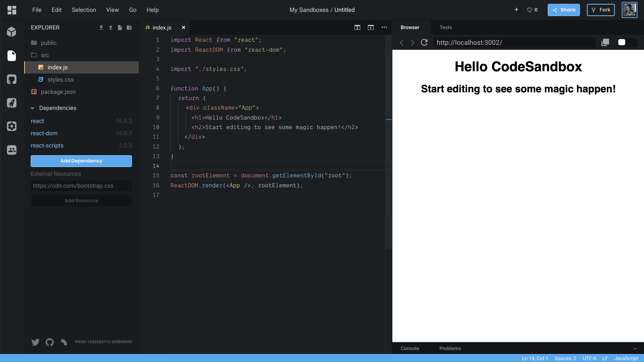Toggle the split editor layout view
Viewport: 644px width, 362px height.
(357, 27)
